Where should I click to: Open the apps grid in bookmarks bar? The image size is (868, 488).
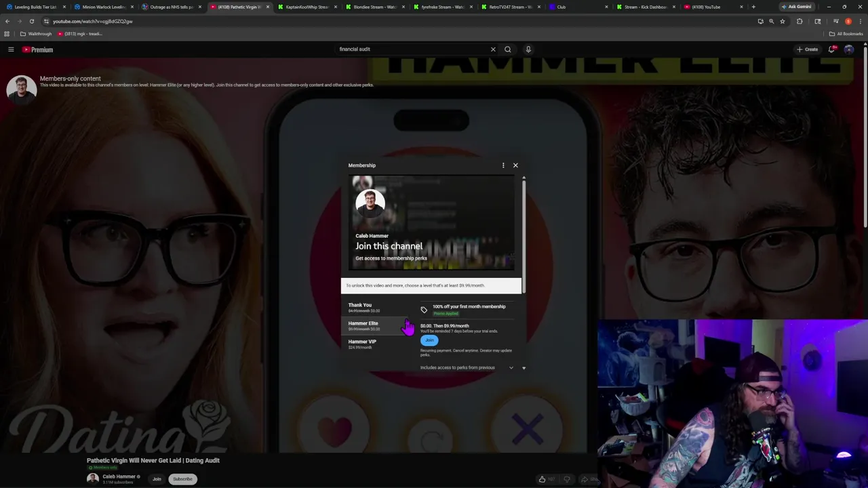click(7, 34)
